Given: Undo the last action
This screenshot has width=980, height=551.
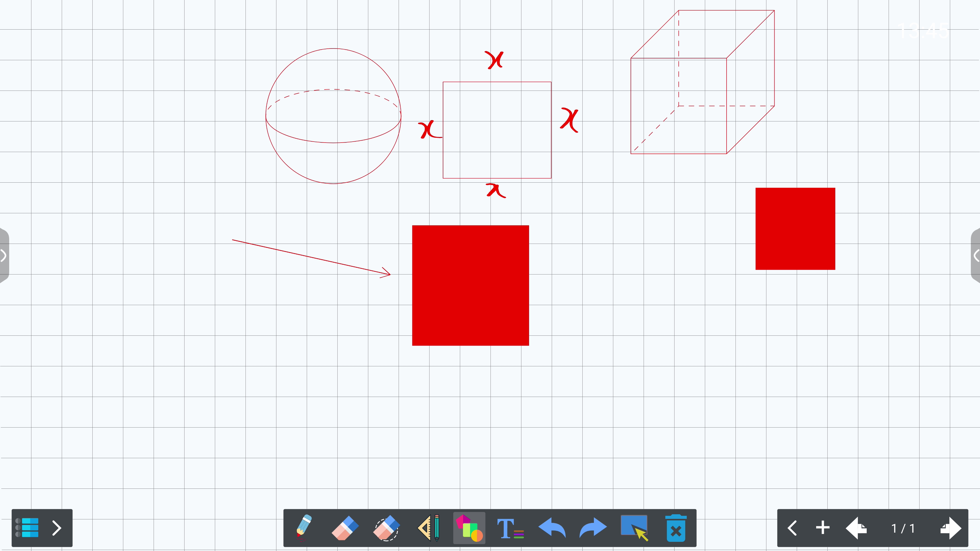Looking at the screenshot, I should pos(552,528).
